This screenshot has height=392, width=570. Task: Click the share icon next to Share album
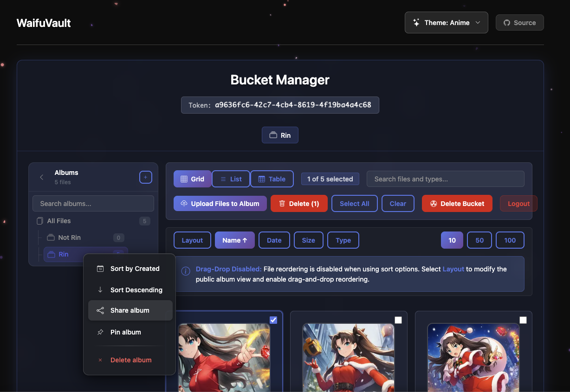point(100,310)
